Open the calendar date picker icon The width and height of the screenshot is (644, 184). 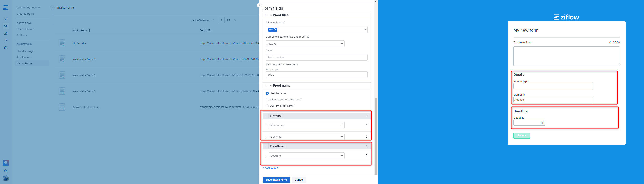pos(542,123)
